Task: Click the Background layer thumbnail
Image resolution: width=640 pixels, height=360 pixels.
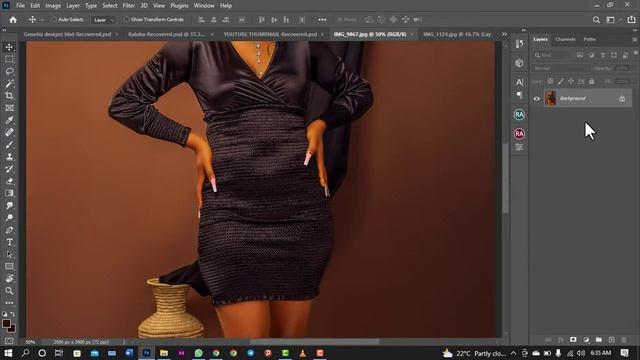Action: point(551,98)
